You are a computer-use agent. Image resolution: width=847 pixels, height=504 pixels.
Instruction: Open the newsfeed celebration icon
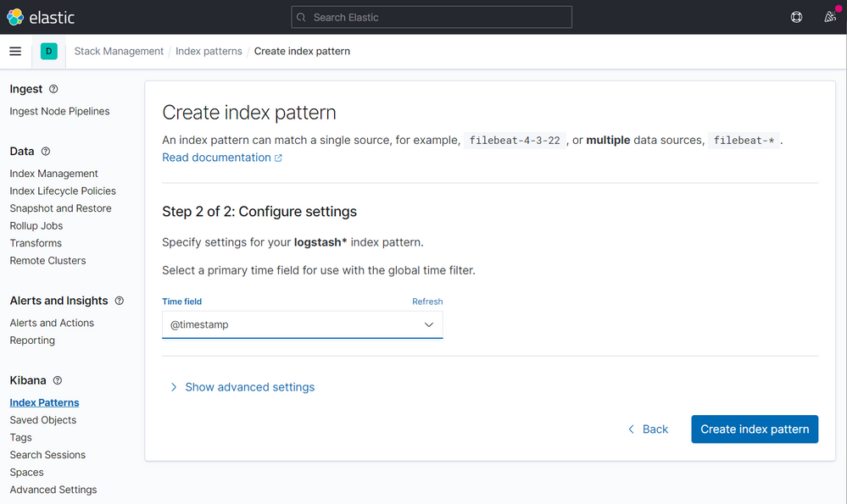click(x=830, y=17)
